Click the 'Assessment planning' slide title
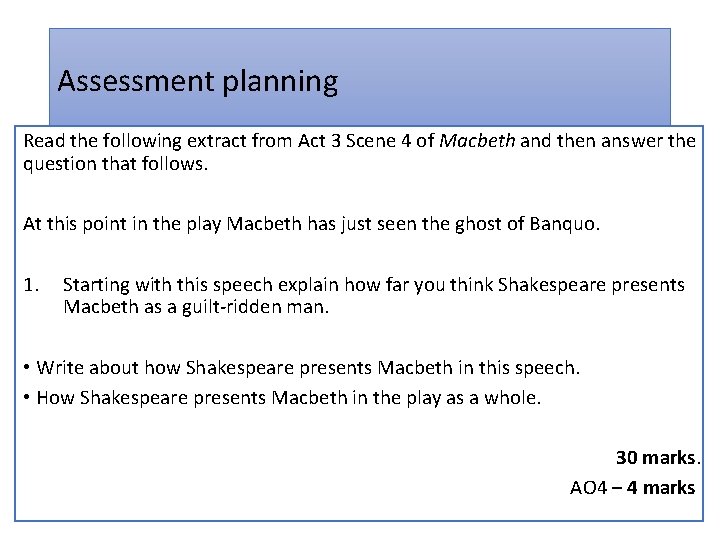Viewport: 720px width, 540px height. coord(198,82)
